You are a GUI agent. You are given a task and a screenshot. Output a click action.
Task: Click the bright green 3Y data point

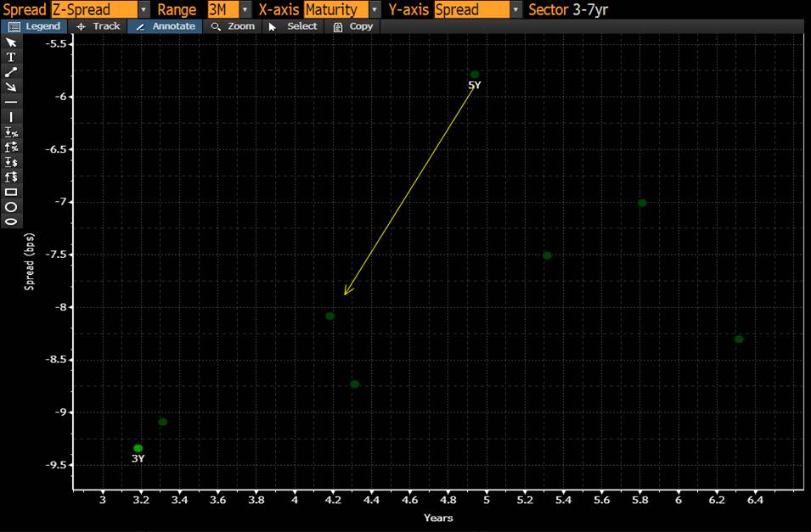tap(138, 448)
